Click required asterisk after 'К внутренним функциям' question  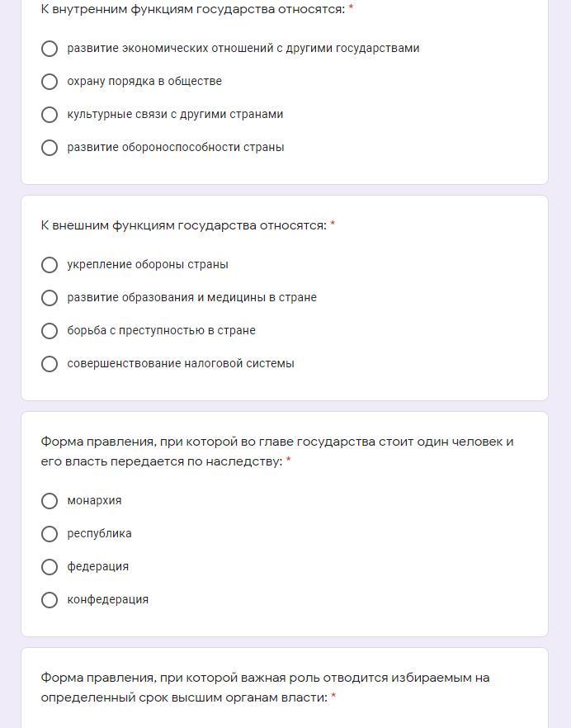coord(352,9)
